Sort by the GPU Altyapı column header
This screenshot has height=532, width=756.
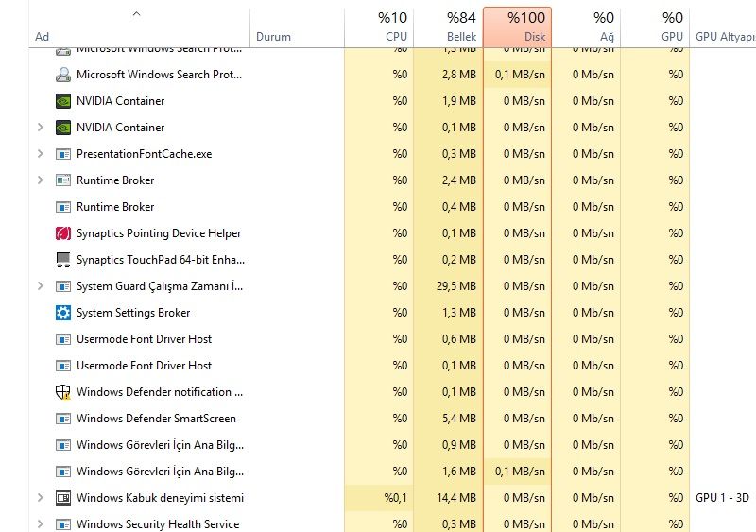point(723,27)
